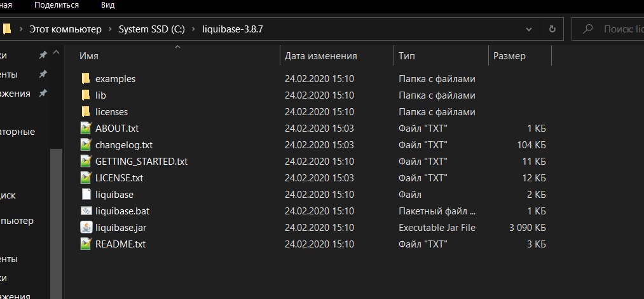Select the lib folder icon
The height and width of the screenshot is (299, 644).
click(x=85, y=95)
